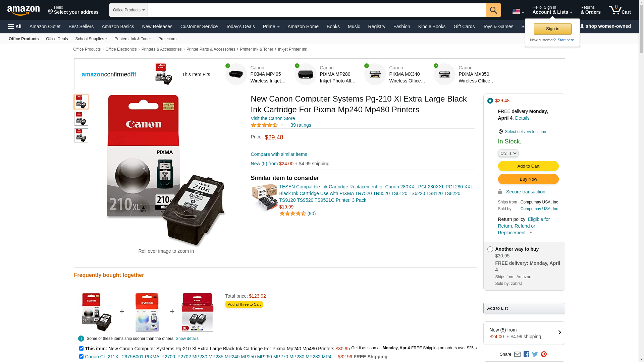644x362 pixels.
Task: Open the 39 ratings link
Action: [x=301, y=125]
